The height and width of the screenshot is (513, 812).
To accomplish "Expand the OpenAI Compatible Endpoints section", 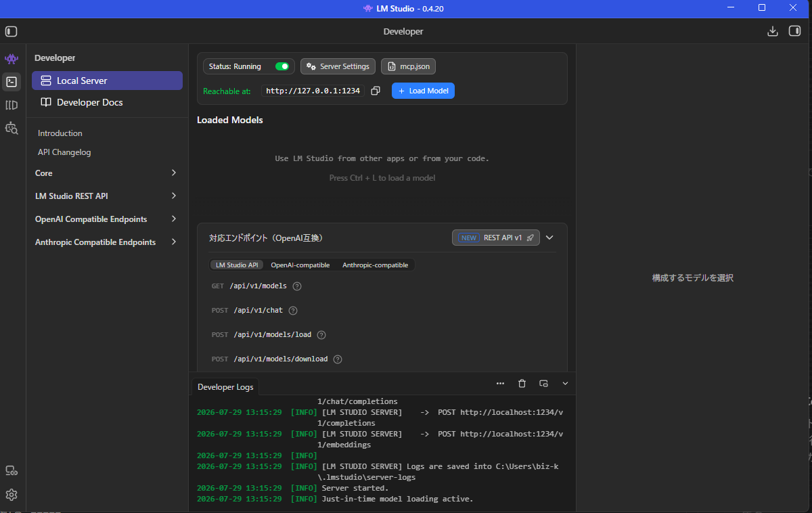I will [x=107, y=219].
